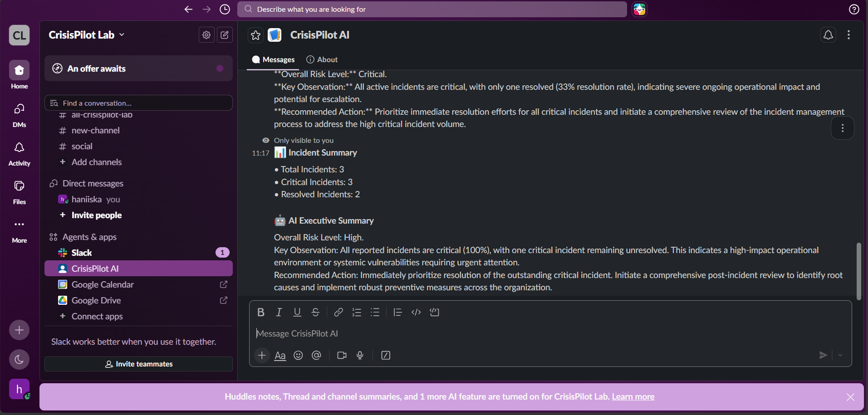Open the history clock icon
This screenshot has height=415, width=868.
tap(225, 9)
